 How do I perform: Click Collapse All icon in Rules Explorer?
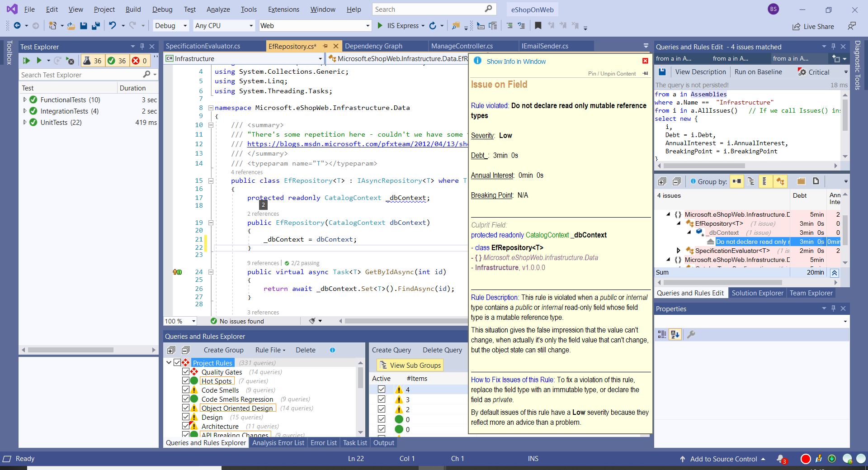(186, 350)
